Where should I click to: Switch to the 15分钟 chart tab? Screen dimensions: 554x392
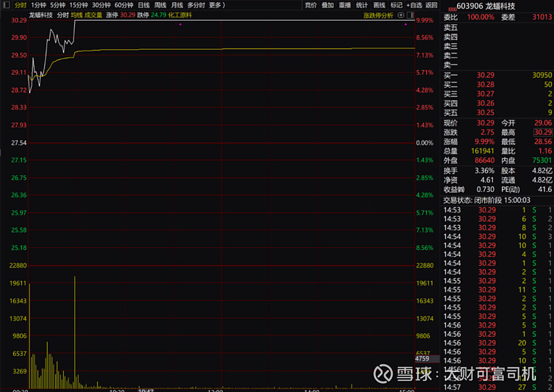coord(78,5)
